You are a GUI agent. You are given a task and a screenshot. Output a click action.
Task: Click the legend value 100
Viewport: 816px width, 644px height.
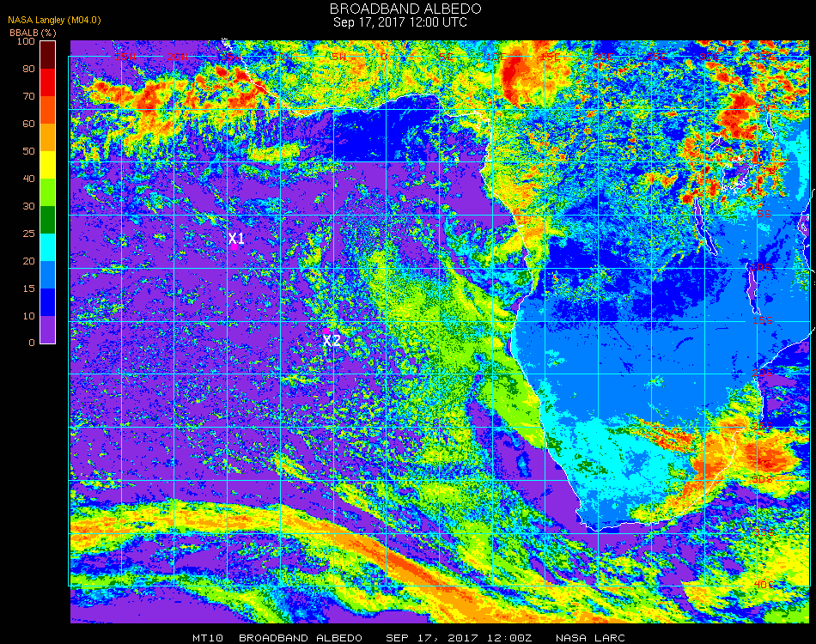point(26,41)
